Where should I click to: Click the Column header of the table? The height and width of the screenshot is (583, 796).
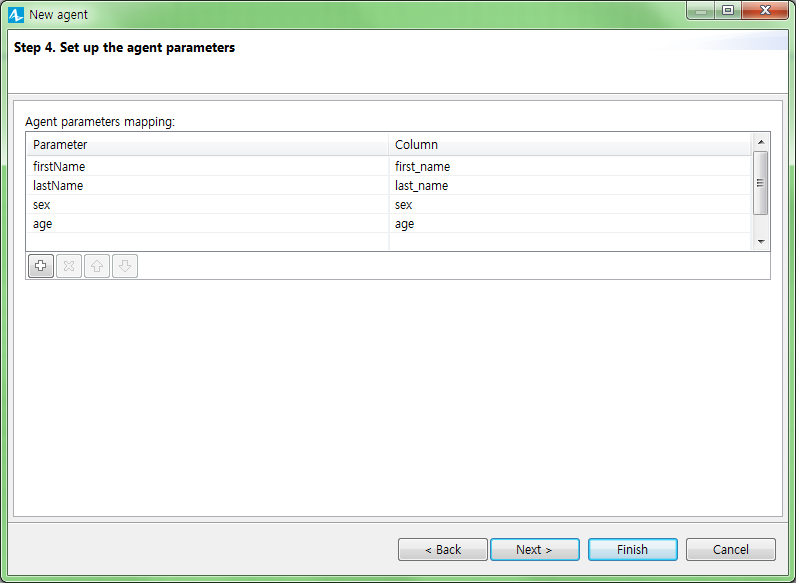point(570,145)
